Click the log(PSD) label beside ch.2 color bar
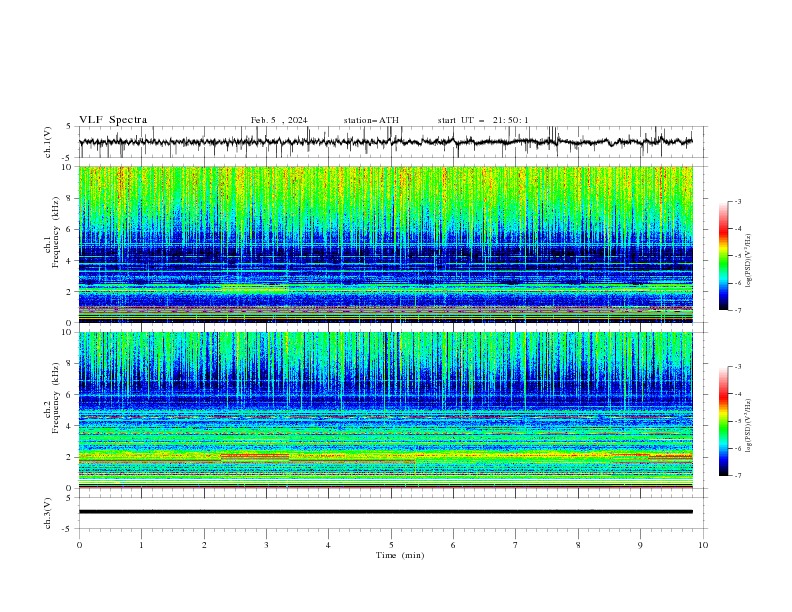792x612 pixels. 749,426
